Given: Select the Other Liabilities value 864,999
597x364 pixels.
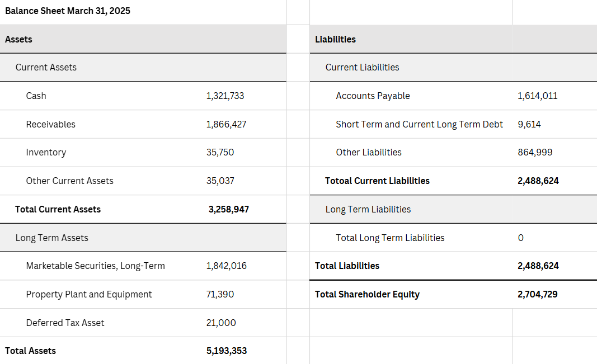Looking at the screenshot, I should click(535, 153).
